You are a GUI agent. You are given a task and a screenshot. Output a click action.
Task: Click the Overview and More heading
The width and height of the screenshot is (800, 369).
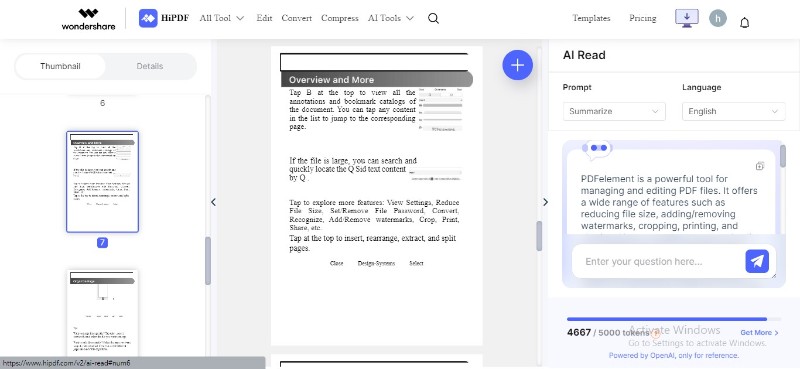pos(331,80)
